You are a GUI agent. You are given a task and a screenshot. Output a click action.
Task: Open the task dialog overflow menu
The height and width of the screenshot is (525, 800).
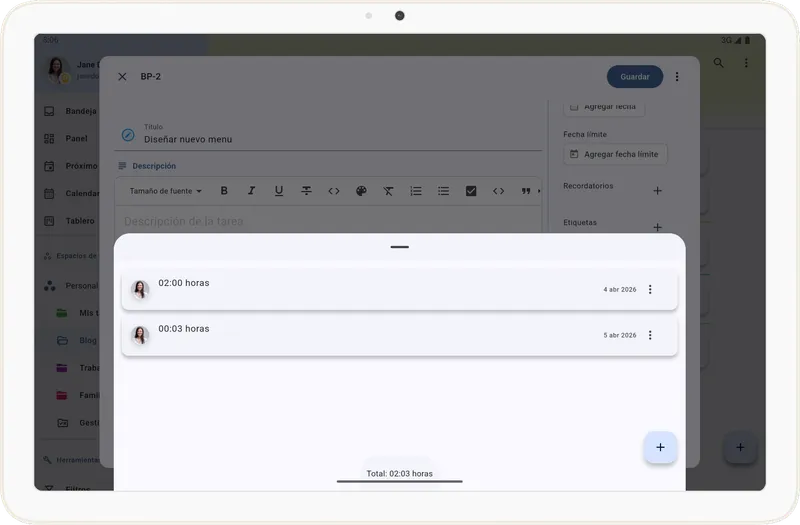677,77
